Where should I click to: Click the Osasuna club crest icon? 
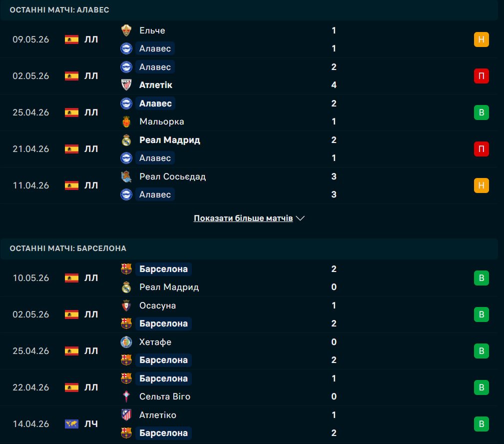pyautogui.click(x=126, y=305)
